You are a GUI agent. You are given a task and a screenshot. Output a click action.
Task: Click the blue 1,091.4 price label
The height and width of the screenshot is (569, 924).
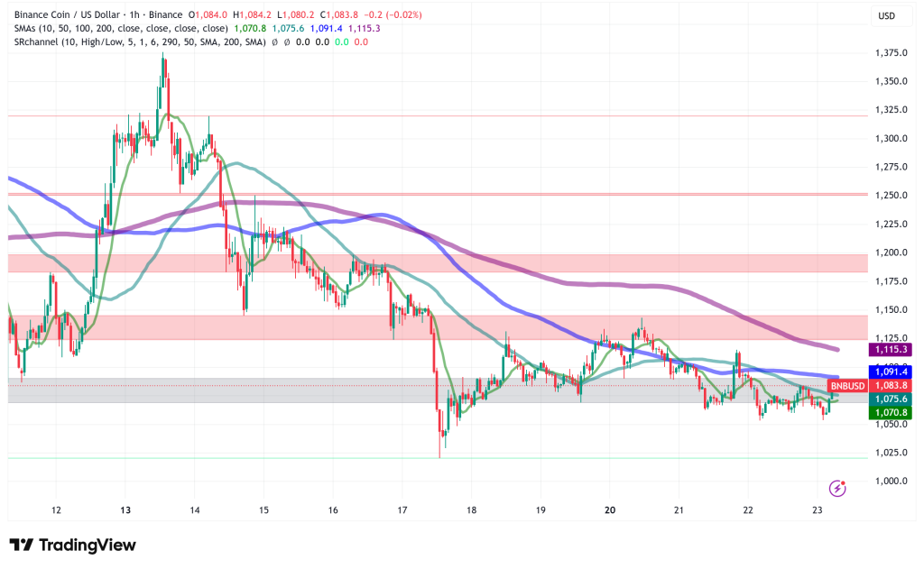889,372
